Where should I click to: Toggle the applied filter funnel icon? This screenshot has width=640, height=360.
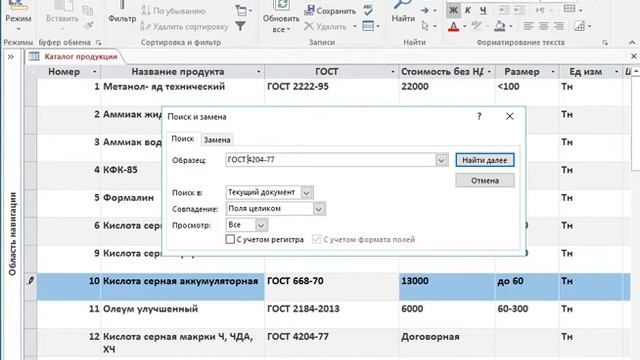click(x=241, y=26)
